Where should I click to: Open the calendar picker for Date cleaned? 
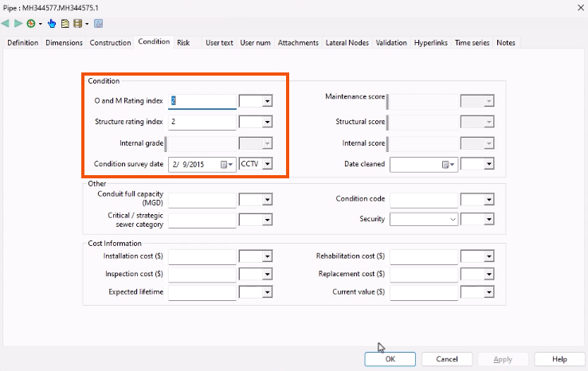448,165
